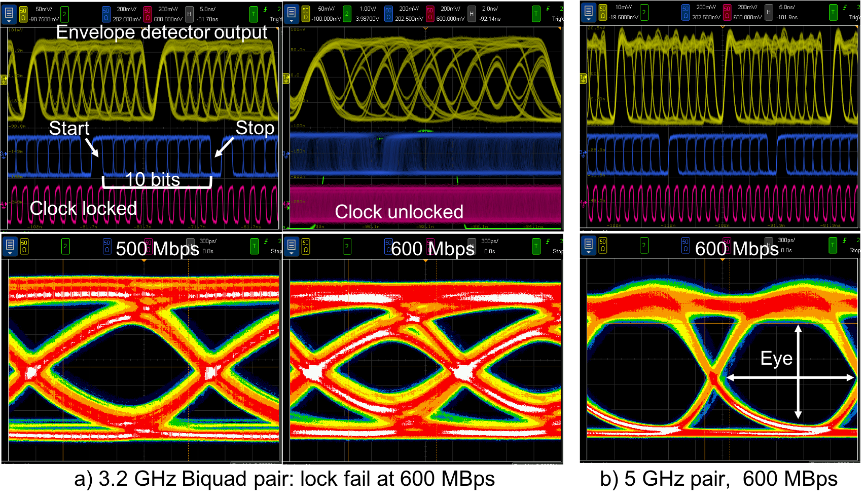Select pink 50Ω channel badge in Clock unlocked panel
The width and height of the screenshot is (866, 504).
pos(430,14)
